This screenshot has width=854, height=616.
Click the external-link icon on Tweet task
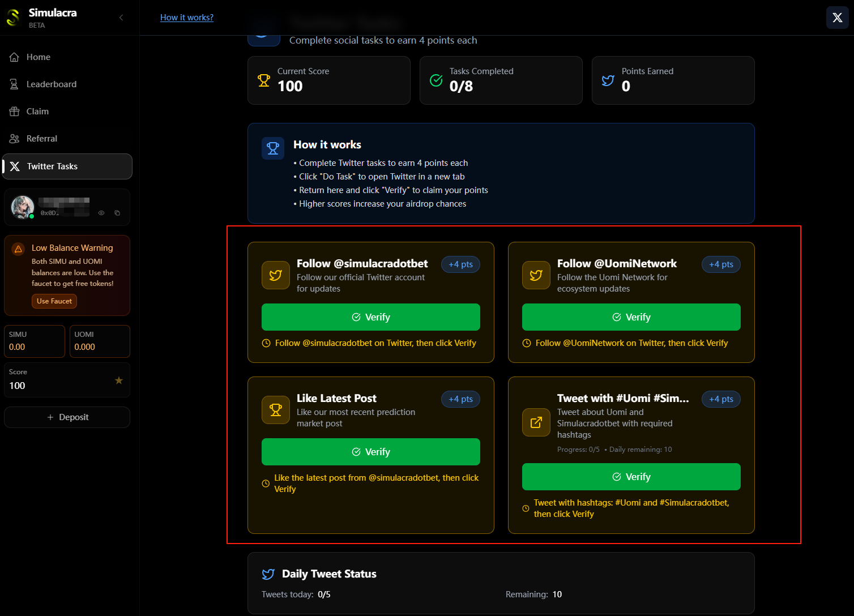536,422
